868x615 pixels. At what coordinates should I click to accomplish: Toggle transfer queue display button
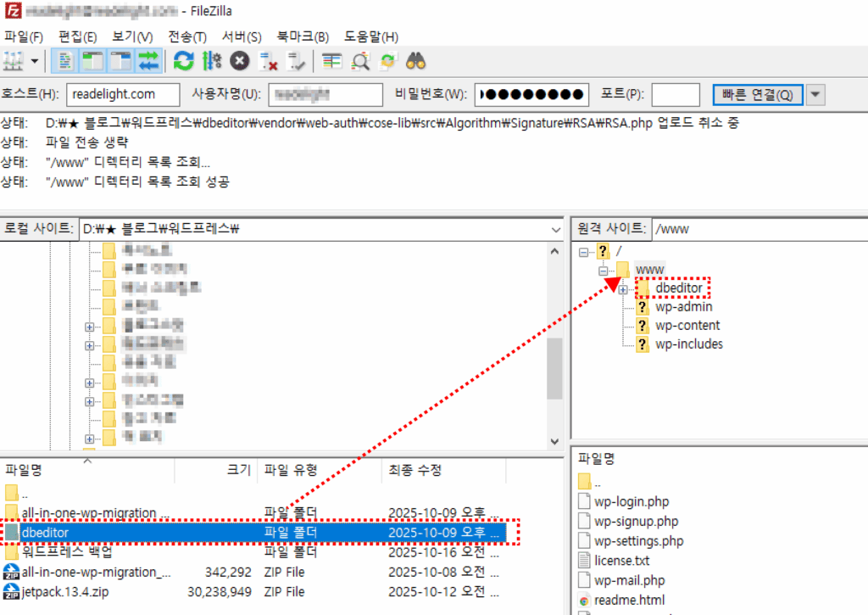tap(149, 61)
